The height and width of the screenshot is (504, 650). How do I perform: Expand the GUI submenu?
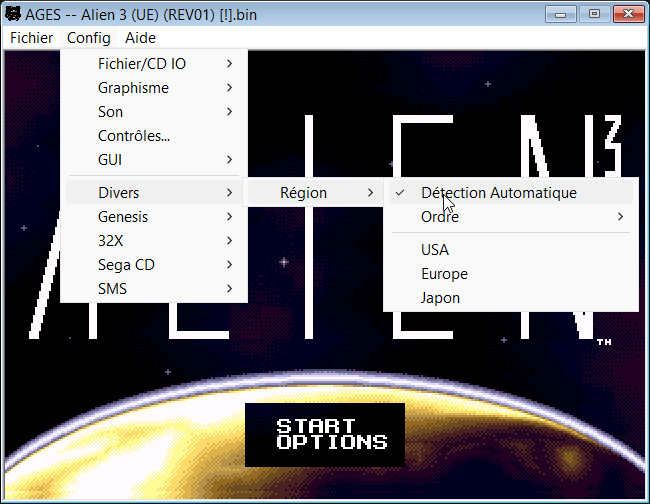(x=154, y=160)
